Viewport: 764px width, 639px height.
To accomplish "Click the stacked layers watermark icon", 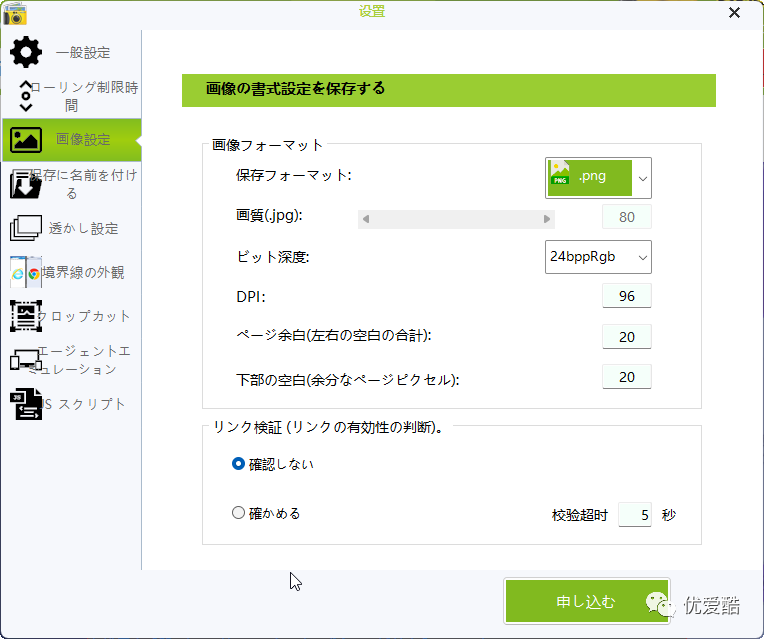I will (x=26, y=228).
